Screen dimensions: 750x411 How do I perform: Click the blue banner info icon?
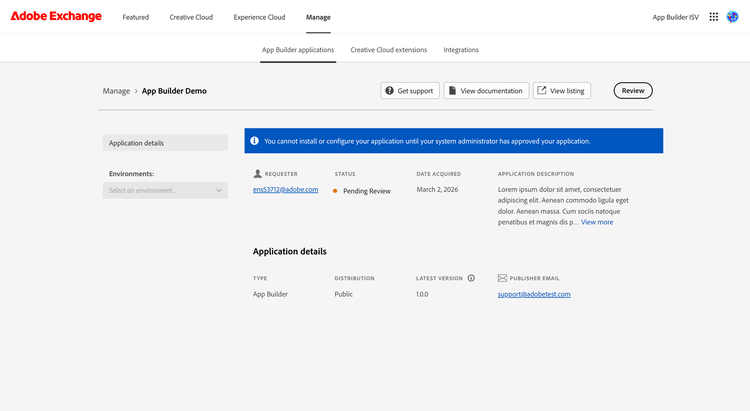(x=254, y=141)
